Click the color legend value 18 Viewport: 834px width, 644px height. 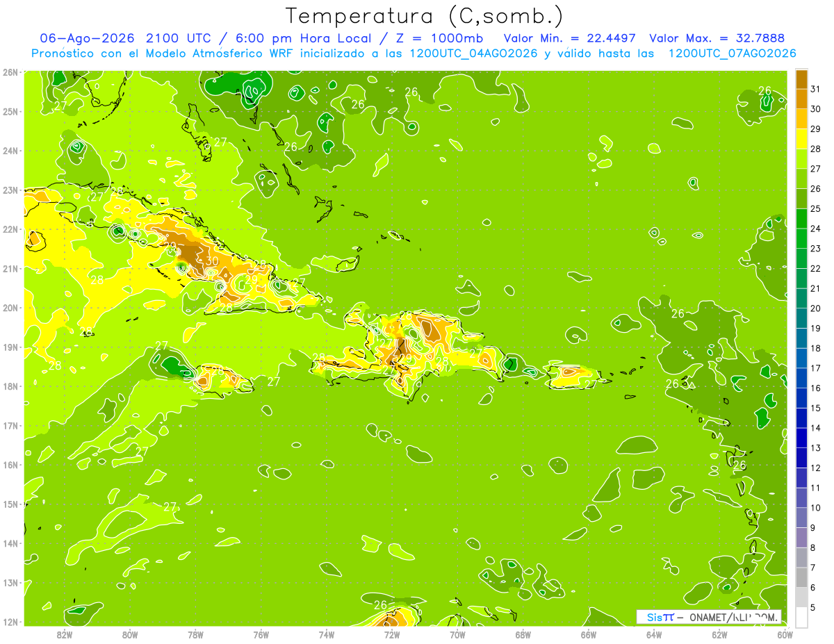point(816,348)
